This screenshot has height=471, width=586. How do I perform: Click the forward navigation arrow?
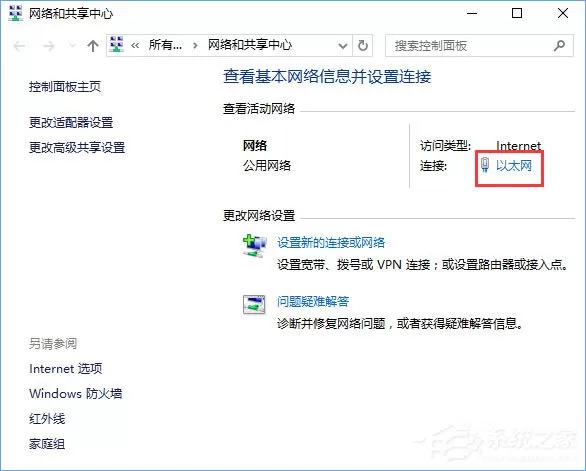49,46
